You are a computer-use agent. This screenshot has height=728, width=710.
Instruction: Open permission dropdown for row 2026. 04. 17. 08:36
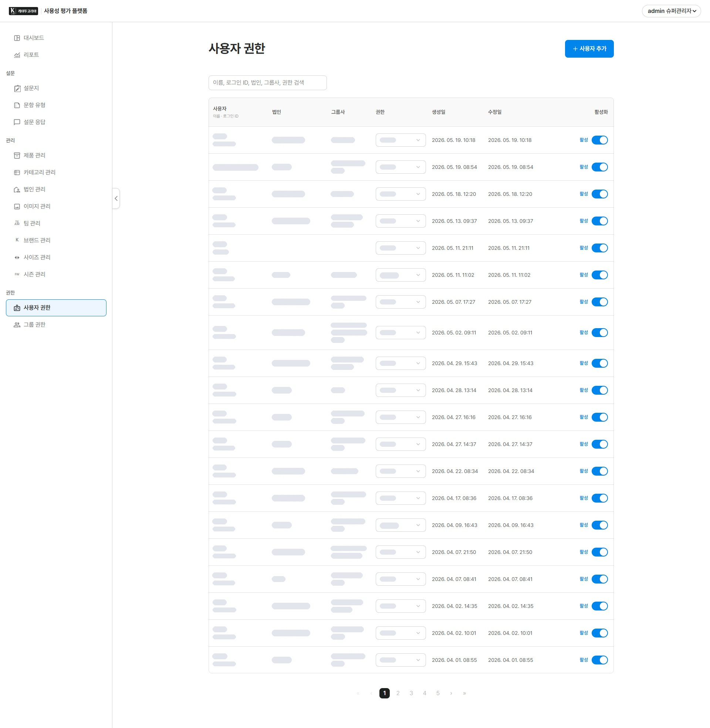[400, 498]
